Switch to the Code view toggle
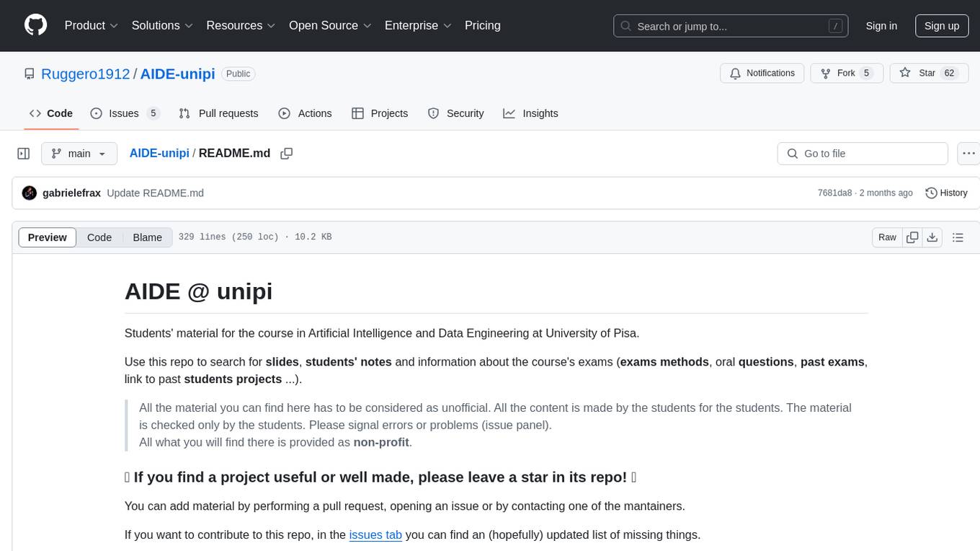This screenshot has width=980, height=551. coord(99,237)
